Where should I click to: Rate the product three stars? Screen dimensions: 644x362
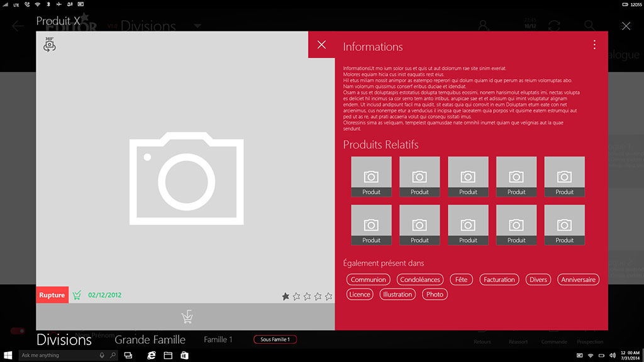pos(308,296)
